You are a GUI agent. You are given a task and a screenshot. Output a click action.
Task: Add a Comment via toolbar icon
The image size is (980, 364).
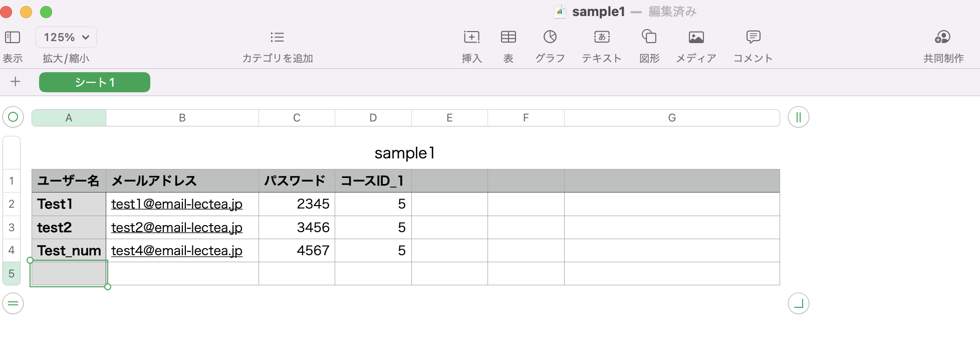[x=753, y=37]
